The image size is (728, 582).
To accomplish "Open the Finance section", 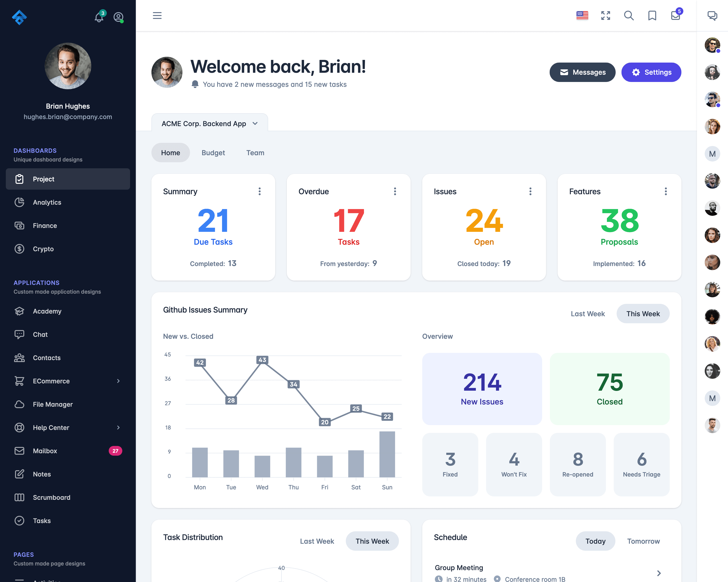I will [45, 225].
